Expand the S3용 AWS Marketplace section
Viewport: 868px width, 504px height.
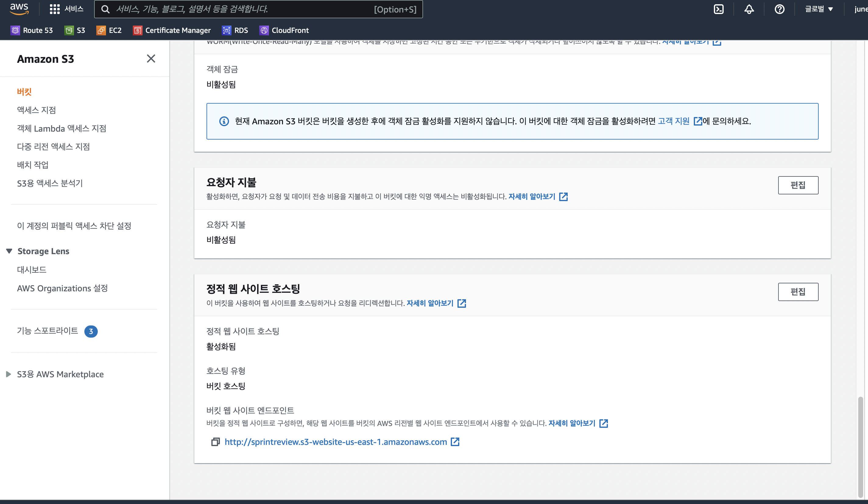(x=9, y=374)
